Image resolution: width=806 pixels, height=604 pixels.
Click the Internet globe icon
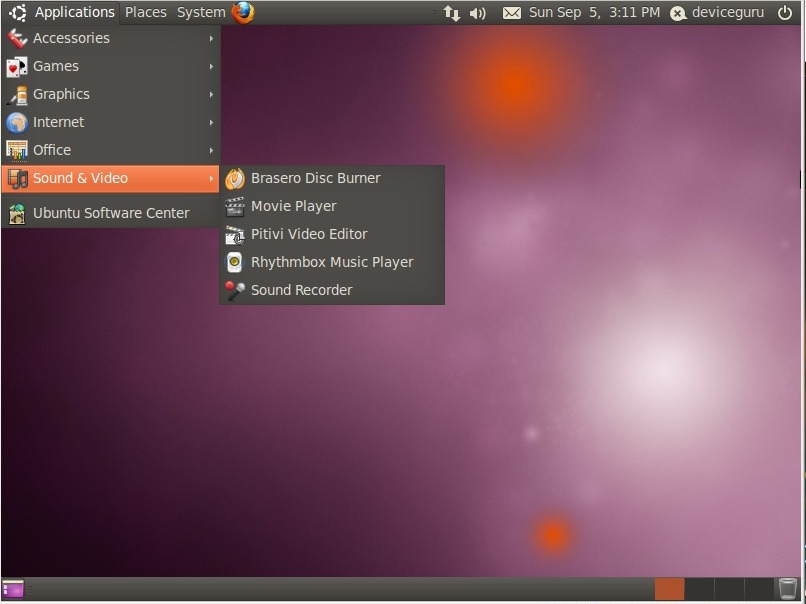tap(16, 123)
